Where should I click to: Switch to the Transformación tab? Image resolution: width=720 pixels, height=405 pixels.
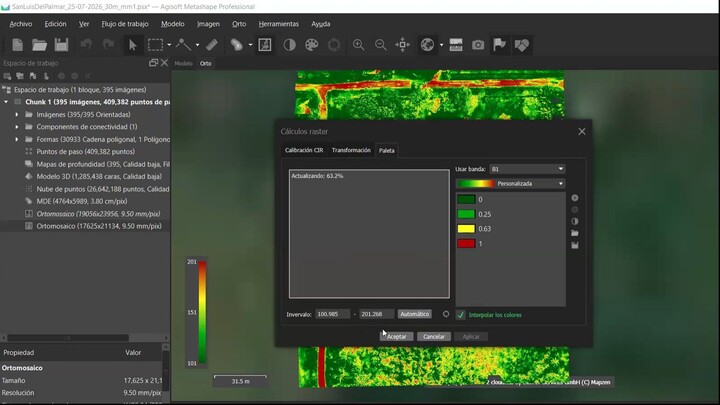(x=351, y=150)
